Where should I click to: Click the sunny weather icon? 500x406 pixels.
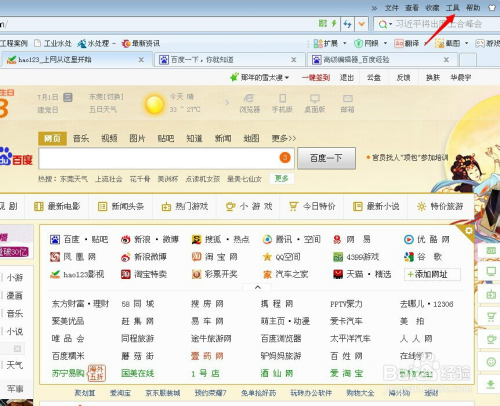point(154,104)
